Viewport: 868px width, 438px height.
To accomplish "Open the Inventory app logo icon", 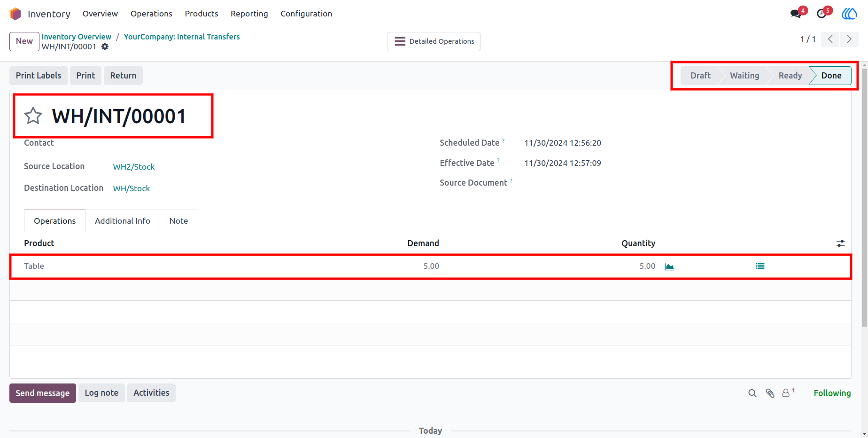I will click(x=15, y=14).
